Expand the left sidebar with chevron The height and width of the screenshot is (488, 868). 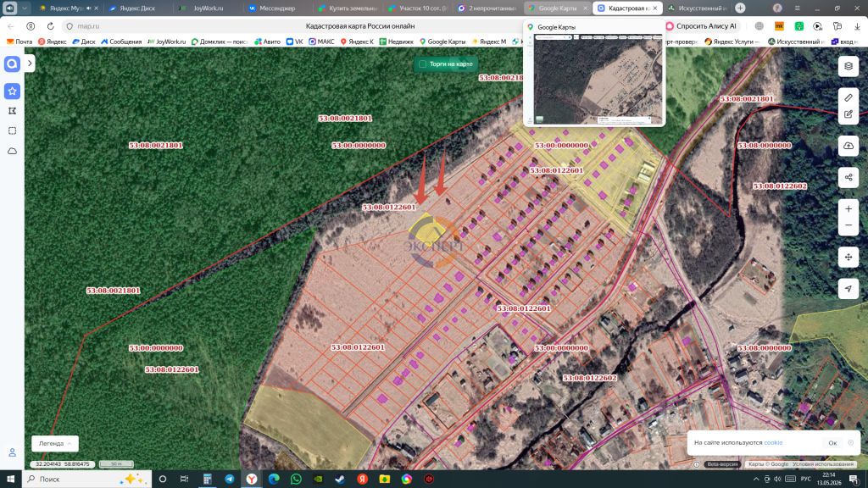point(30,64)
